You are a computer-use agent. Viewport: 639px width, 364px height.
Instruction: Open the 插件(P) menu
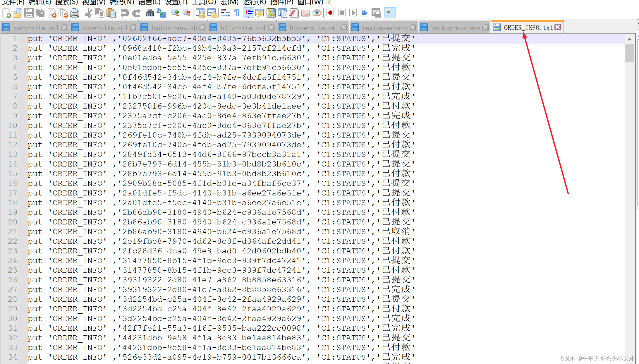(281, 3)
